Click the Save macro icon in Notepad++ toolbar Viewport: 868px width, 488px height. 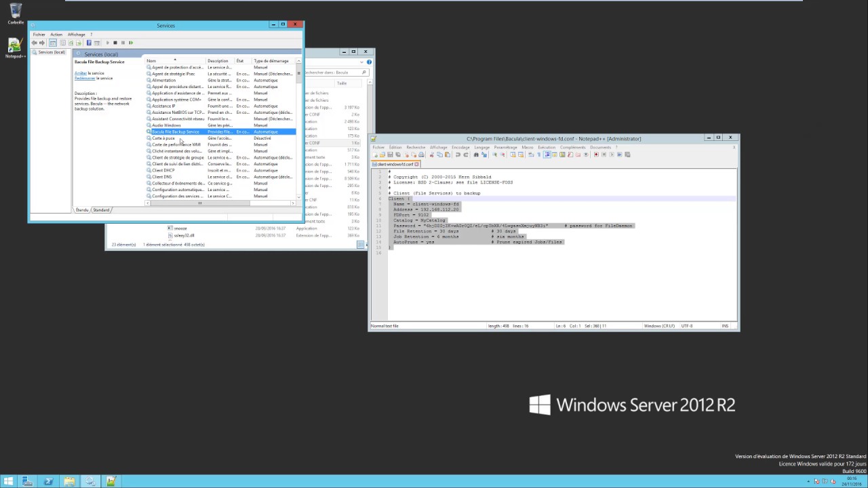627,155
